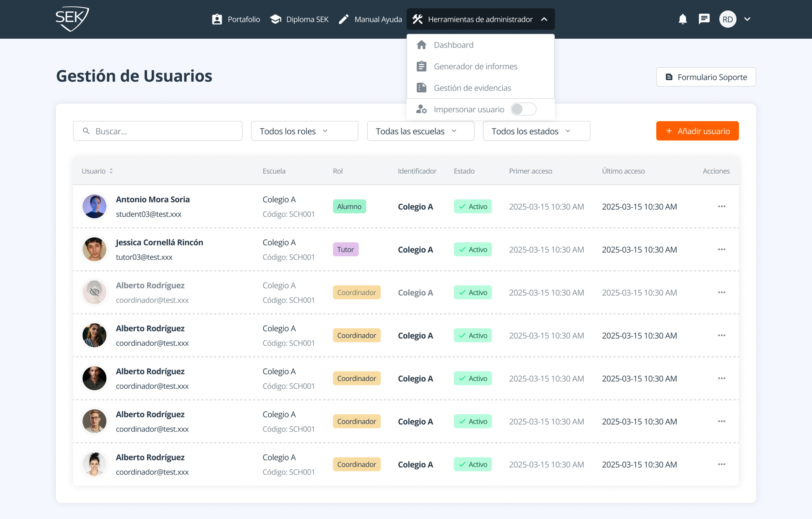This screenshot has height=519, width=812.
Task: Click the notifications bell icon
Action: [683, 19]
